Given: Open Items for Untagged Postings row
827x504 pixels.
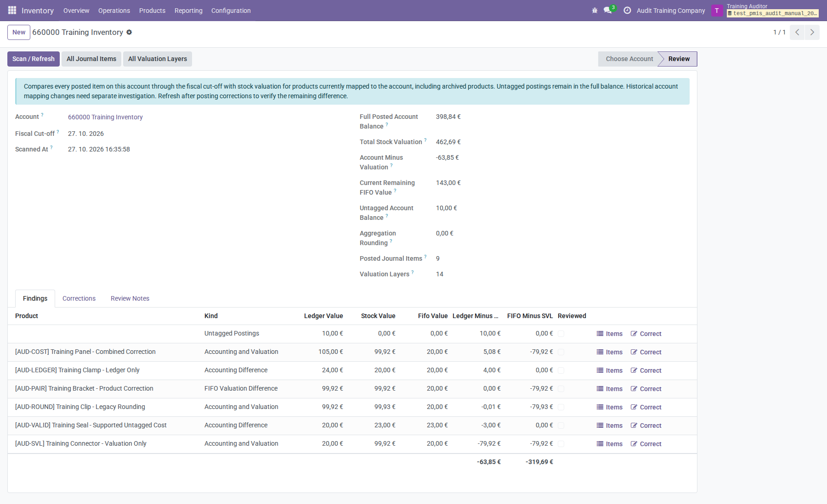Looking at the screenshot, I should click(x=609, y=334).
